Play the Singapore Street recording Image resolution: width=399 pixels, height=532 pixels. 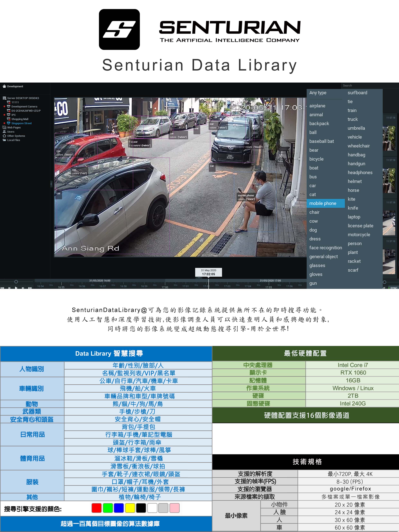click(16, 288)
